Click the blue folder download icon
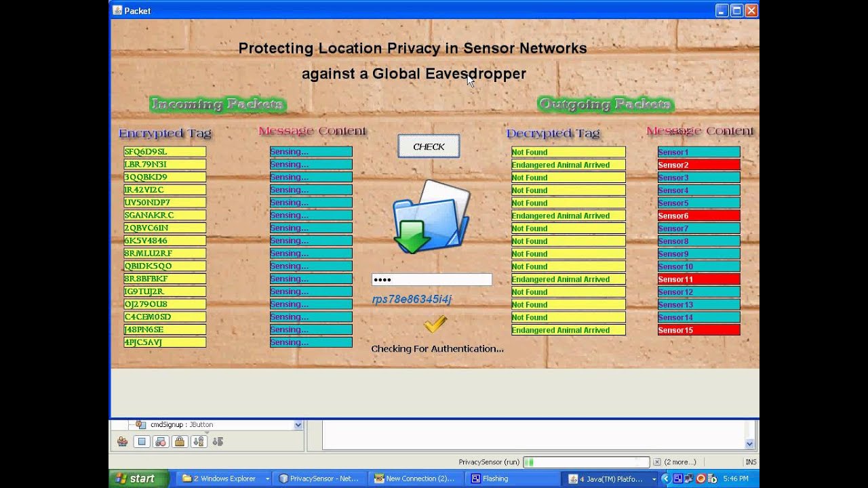This screenshot has width=868, height=488. (x=431, y=217)
